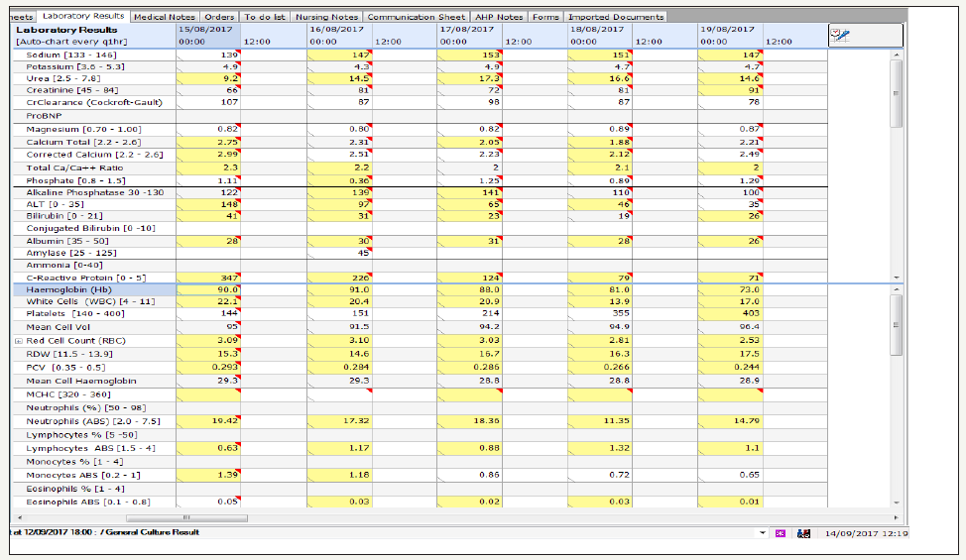
Task: Click the purple icon in the status bar
Action: 779,533
